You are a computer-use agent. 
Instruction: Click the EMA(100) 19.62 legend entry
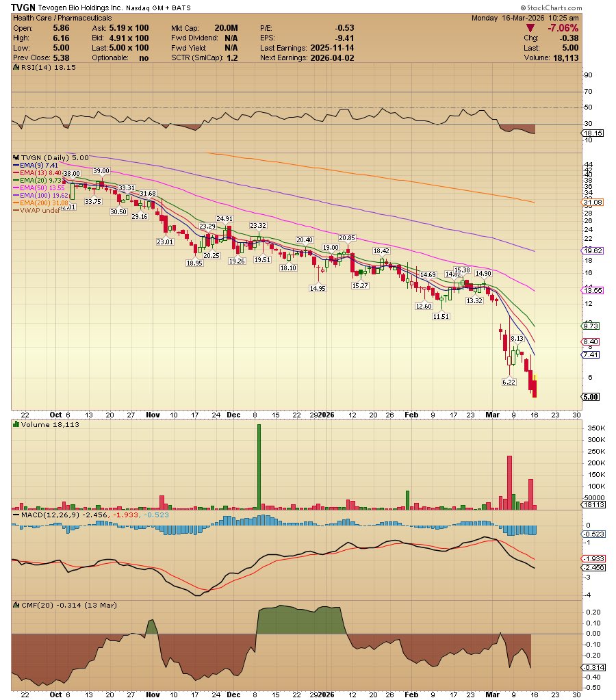[x=41, y=196]
